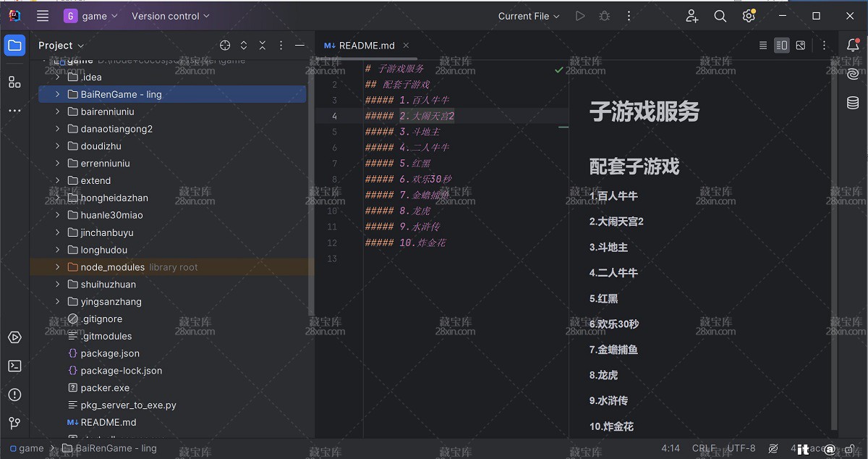Open the Version control dropdown
868x459 pixels.
pyautogui.click(x=171, y=16)
